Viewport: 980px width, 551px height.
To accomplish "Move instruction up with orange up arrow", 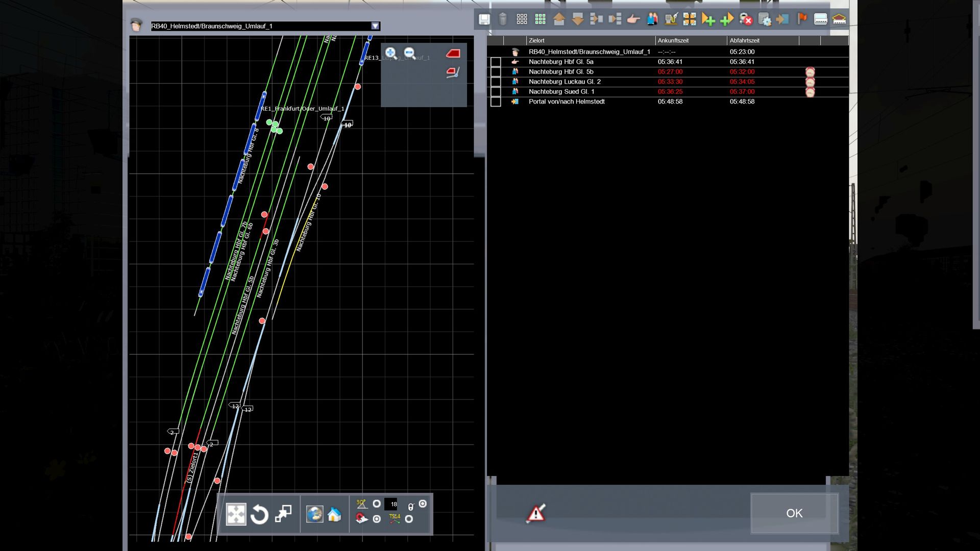I will tap(559, 19).
